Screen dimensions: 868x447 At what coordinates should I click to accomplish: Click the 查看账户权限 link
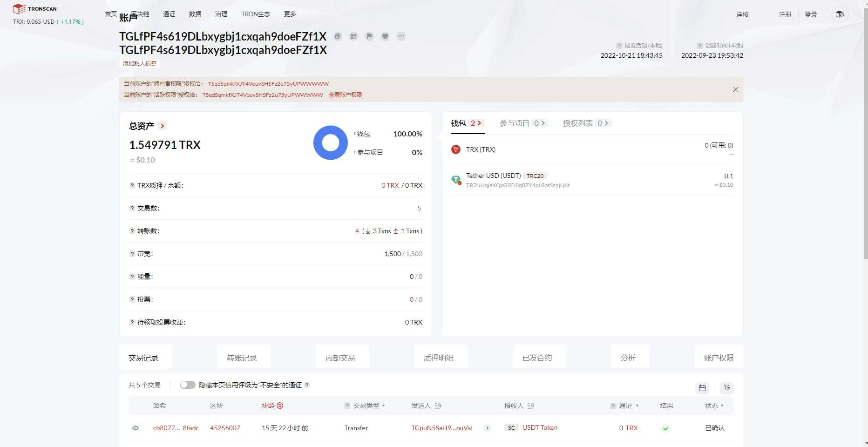pyautogui.click(x=345, y=95)
